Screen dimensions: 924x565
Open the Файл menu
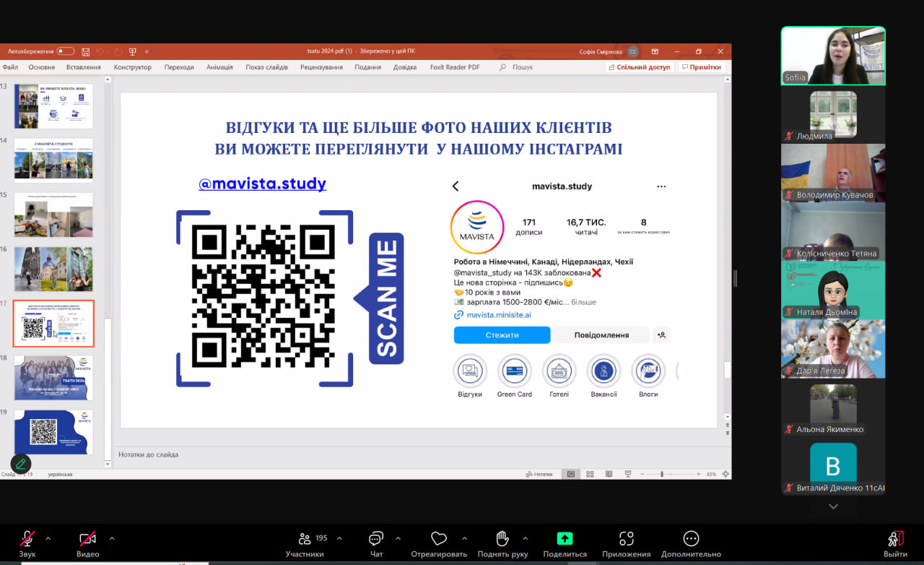10,67
